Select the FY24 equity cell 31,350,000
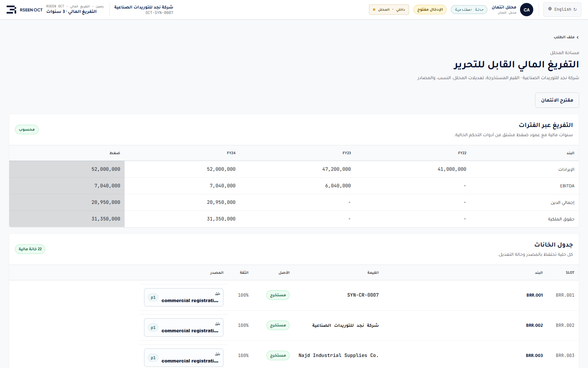This screenshot has height=368, width=588. [221, 219]
